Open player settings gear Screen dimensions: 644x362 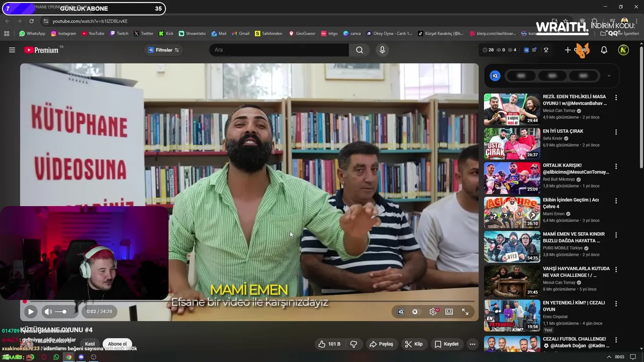[433, 312]
